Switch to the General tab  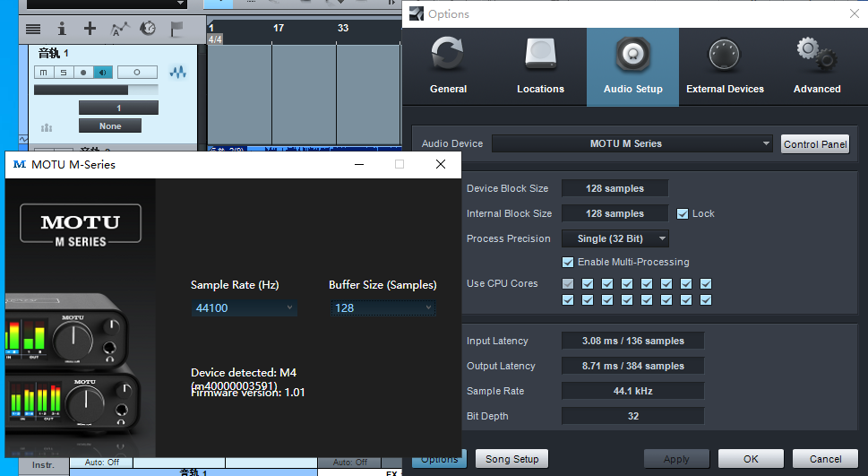(449, 66)
